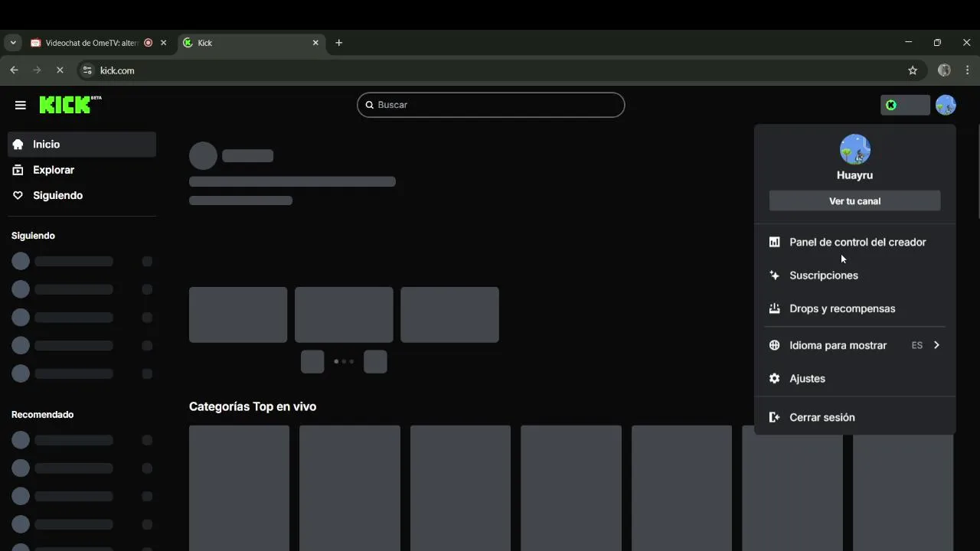
Task: Click the browser back arrow
Action: pos(14,70)
